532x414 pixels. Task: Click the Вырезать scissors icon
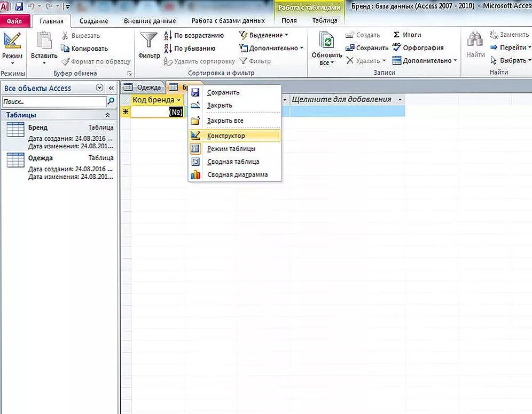pyautogui.click(x=65, y=35)
